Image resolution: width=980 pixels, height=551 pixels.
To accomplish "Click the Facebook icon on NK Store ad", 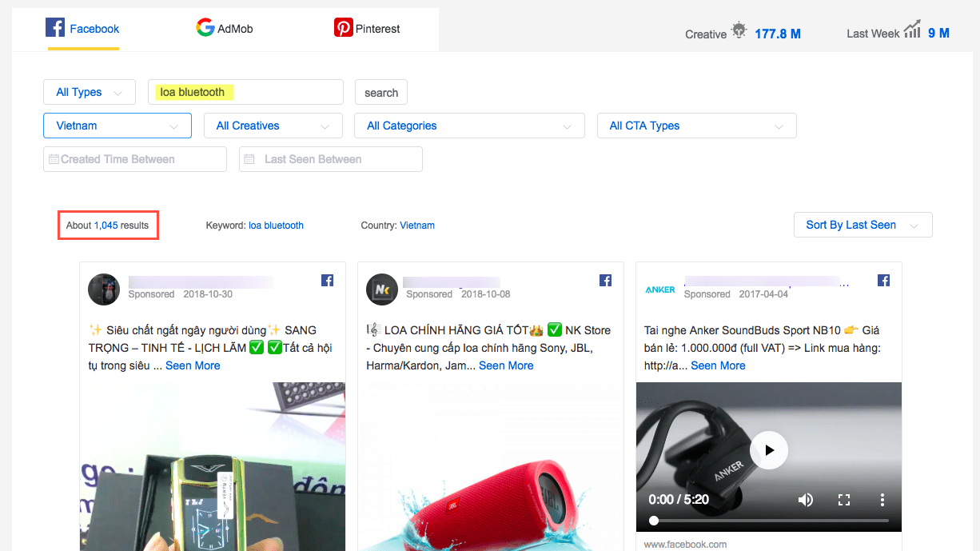I will pyautogui.click(x=605, y=280).
